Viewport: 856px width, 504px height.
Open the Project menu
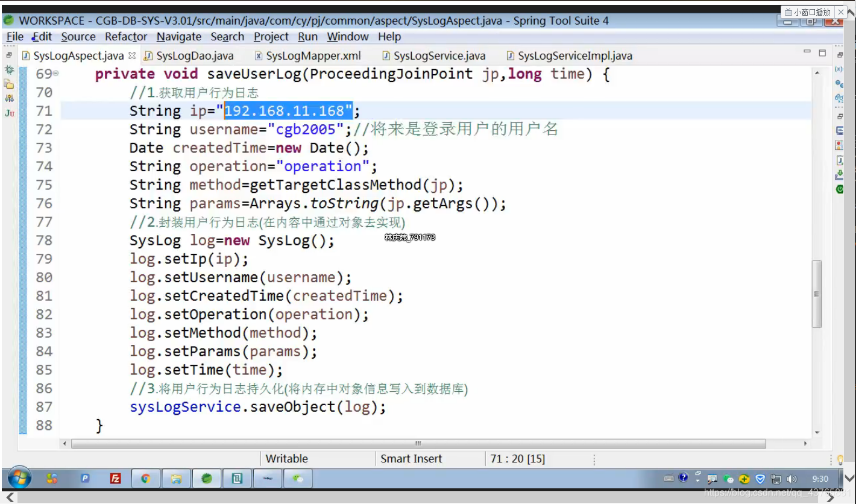271,37
